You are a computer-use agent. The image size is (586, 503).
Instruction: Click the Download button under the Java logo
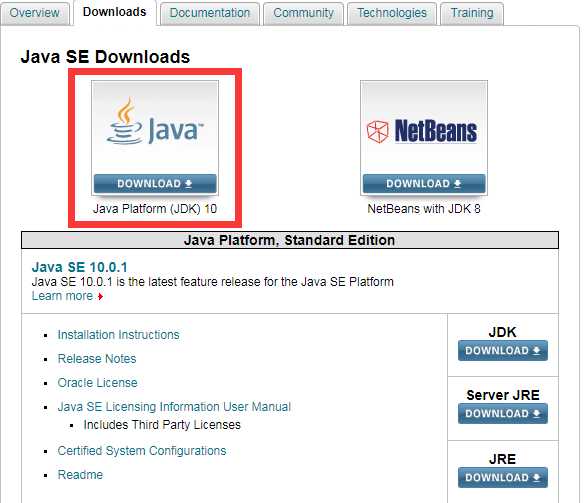(155, 183)
